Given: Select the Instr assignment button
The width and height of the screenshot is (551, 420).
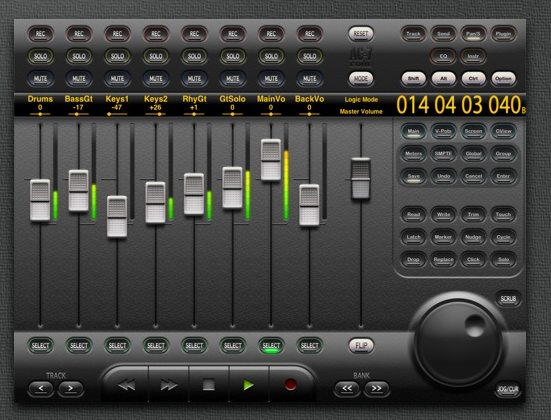Looking at the screenshot, I should coord(473,56).
